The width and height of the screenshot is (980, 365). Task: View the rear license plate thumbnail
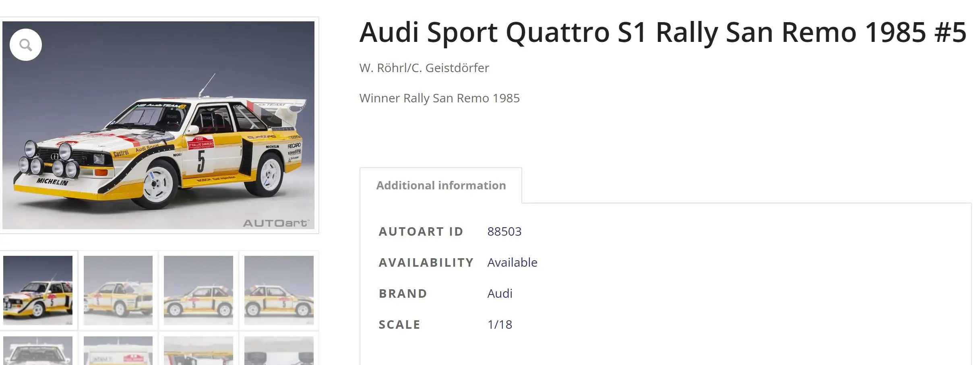pos(118,350)
